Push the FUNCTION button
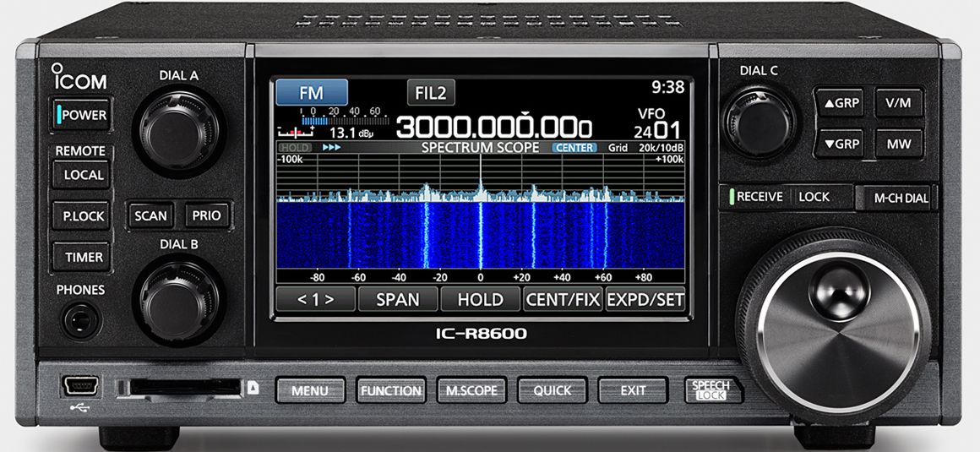The width and height of the screenshot is (980, 452). [x=390, y=390]
